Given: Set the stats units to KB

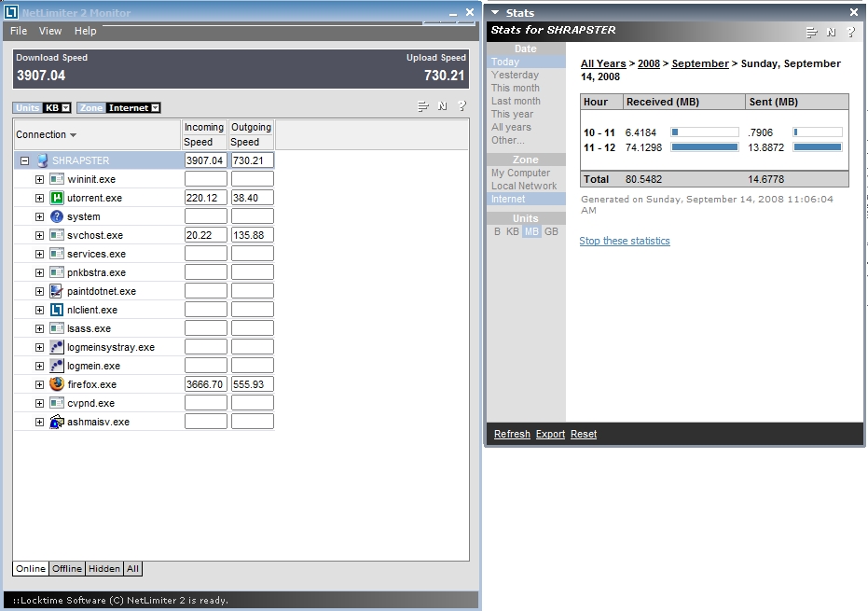Looking at the screenshot, I should pos(513,231).
